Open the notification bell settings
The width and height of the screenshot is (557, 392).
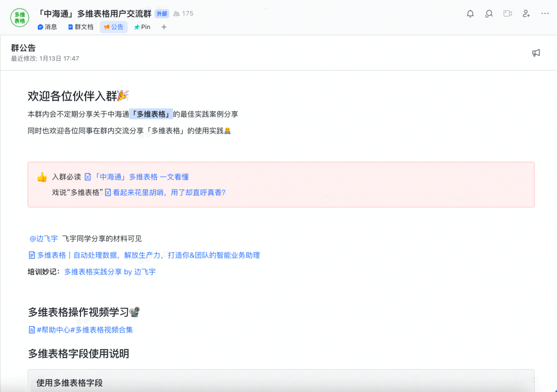tap(470, 14)
